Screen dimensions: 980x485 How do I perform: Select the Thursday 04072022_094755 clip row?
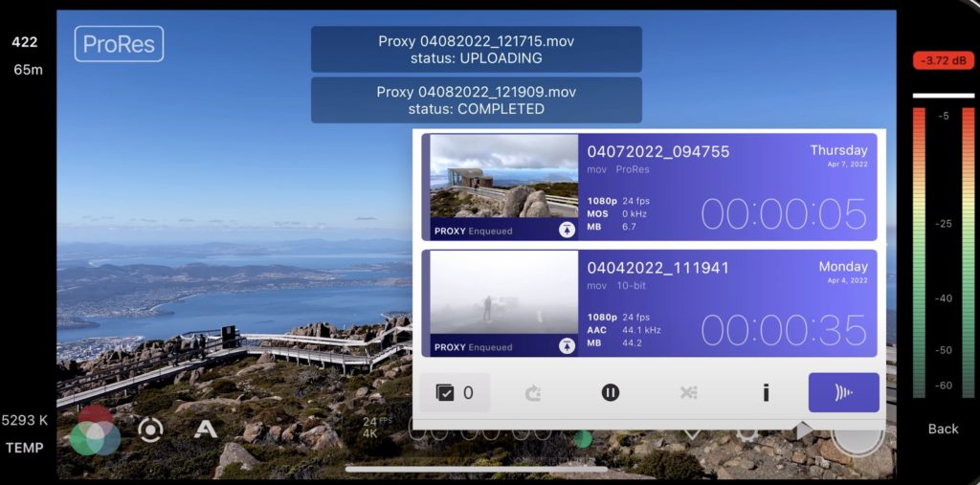(x=727, y=187)
